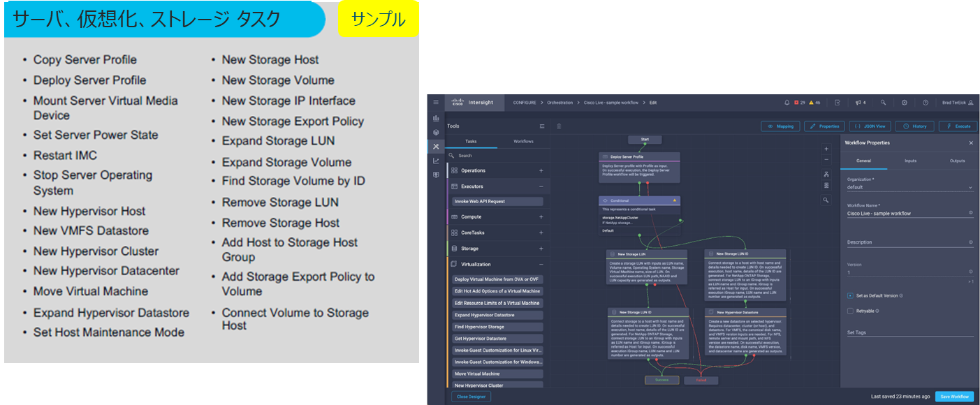980x405 pixels.
Task: Collapse the Executors task category
Action: 541,186
